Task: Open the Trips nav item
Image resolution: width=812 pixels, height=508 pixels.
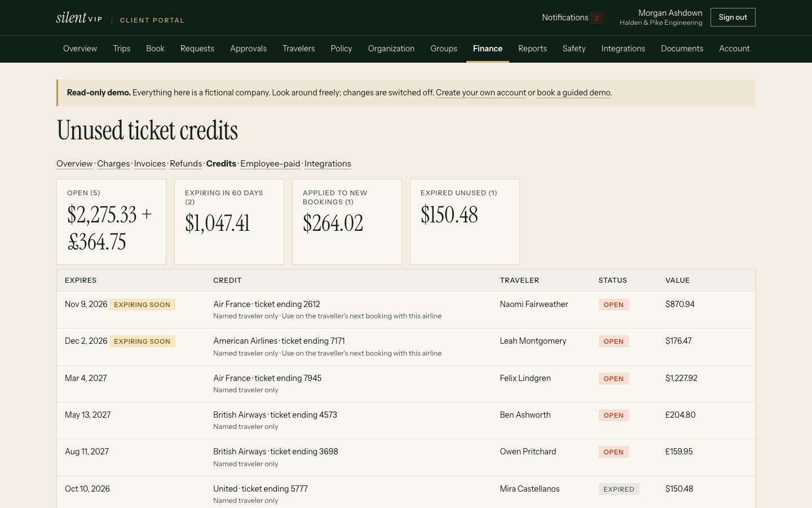Action: (122, 49)
